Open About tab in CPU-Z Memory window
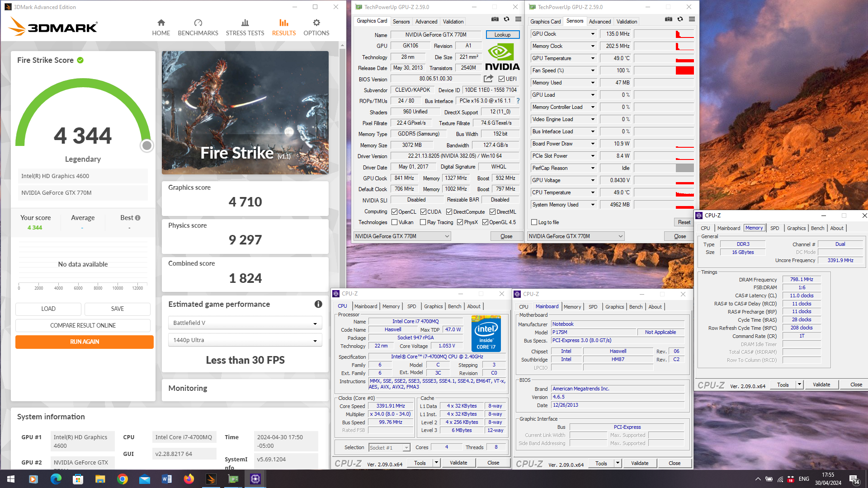 [x=836, y=228]
